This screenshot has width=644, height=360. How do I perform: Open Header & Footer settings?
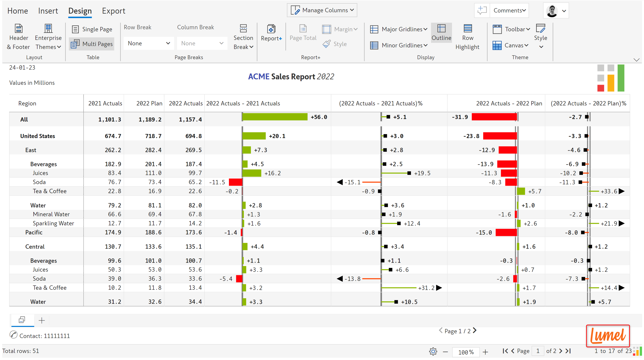[18, 37]
